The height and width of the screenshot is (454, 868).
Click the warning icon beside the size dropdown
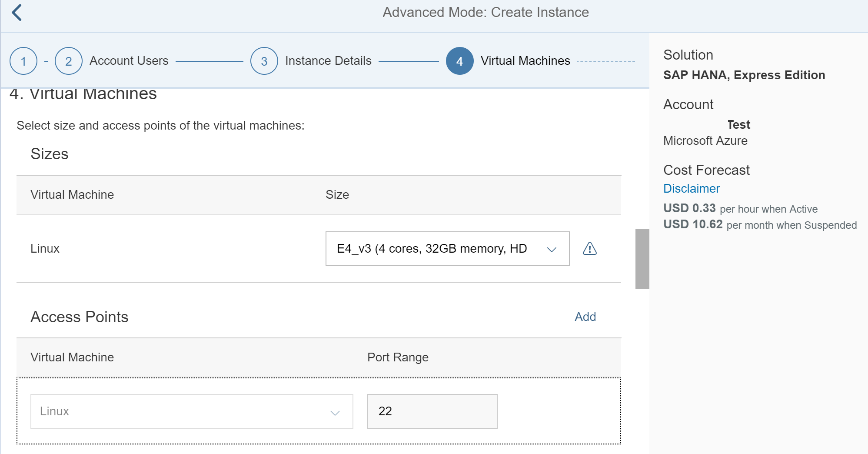pos(589,249)
